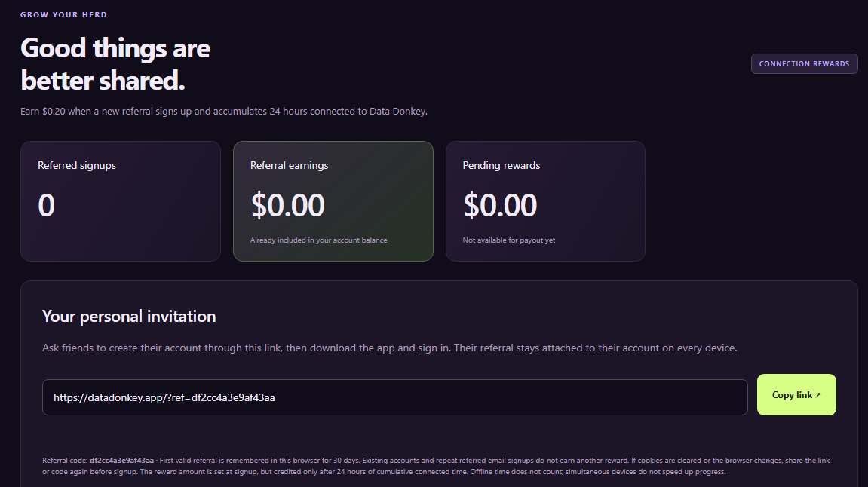
Task: Click the arrow icon on Copy link
Action: coord(818,395)
